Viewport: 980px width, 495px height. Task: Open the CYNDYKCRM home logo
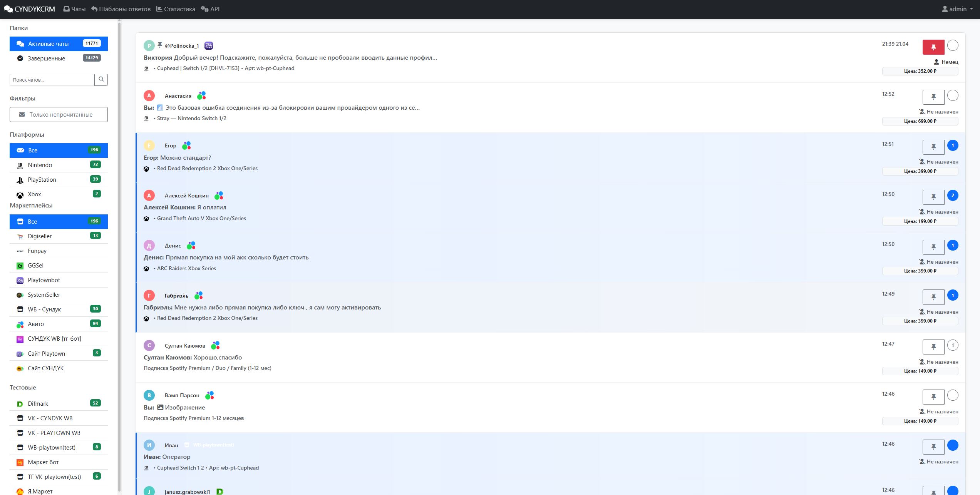(29, 9)
